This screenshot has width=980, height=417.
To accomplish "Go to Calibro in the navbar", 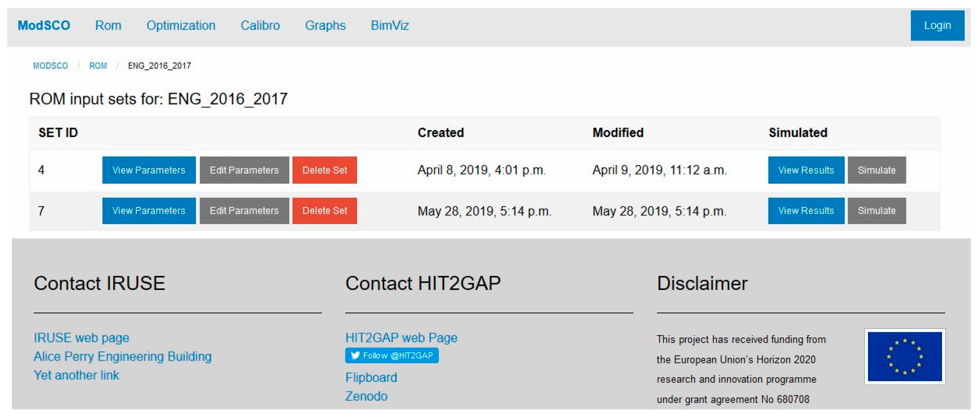I will coord(260,25).
